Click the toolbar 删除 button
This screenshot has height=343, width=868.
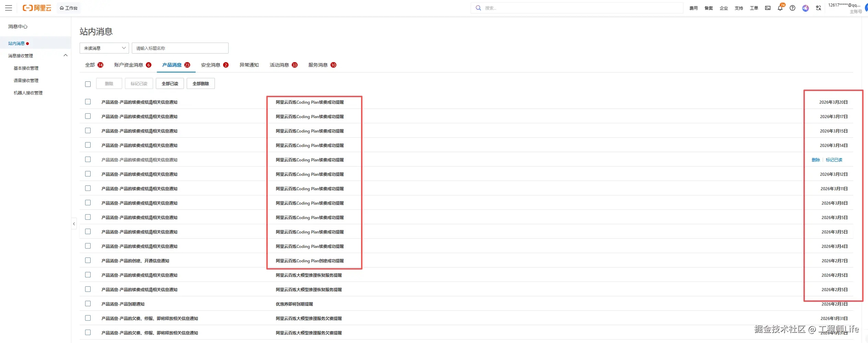(x=109, y=83)
